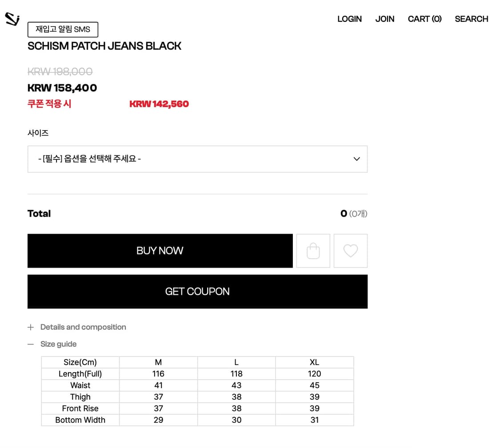Open the size selection dropdown

click(197, 159)
